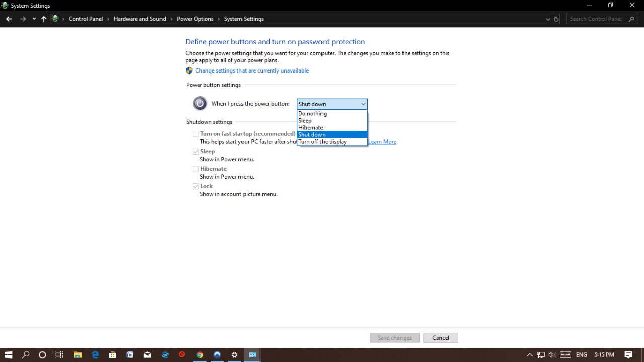
Task: Open Control Panel breadcrumb
Action: (86, 19)
